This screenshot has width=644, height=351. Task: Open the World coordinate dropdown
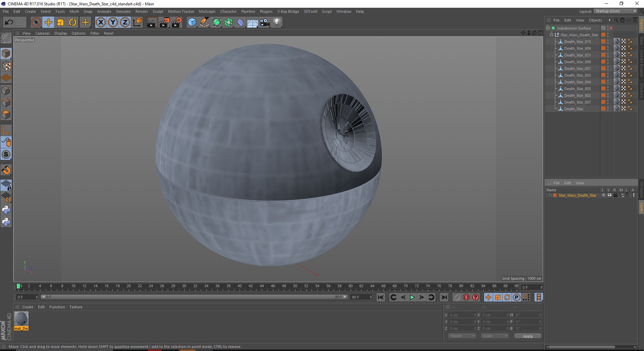pyautogui.click(x=462, y=336)
